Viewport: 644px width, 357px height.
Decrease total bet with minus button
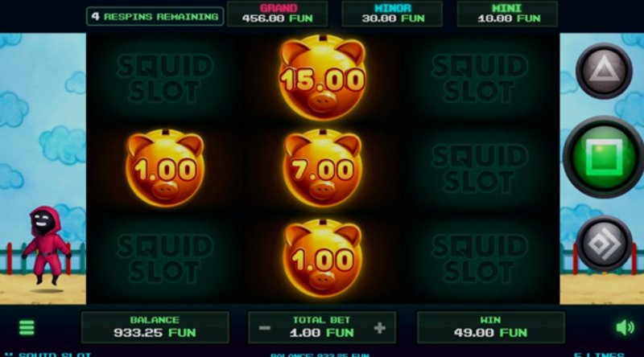click(x=265, y=328)
